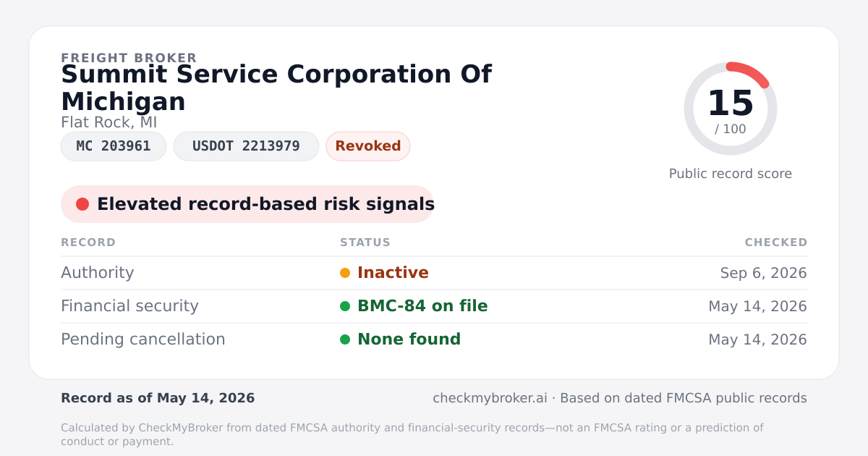Click the green dot next to None found
868x456 pixels.
point(345,339)
